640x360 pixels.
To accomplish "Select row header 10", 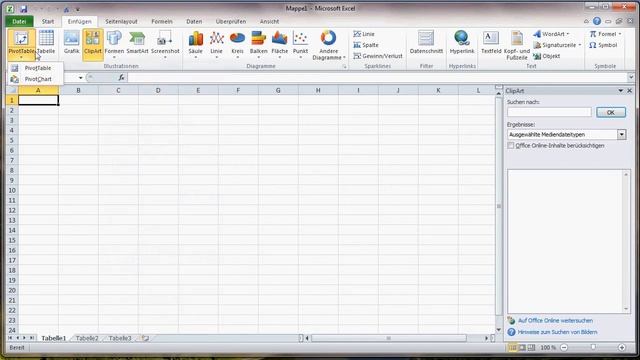I will (12, 191).
